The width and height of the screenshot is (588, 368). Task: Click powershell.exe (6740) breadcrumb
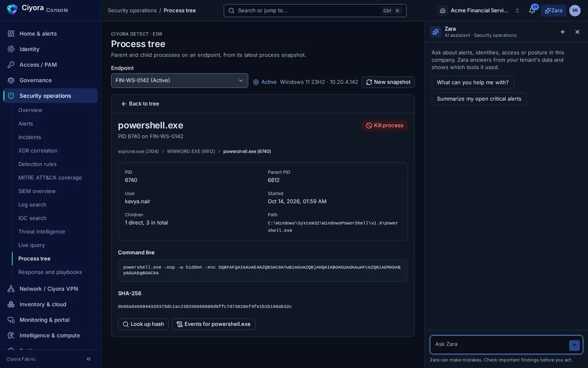pos(247,151)
